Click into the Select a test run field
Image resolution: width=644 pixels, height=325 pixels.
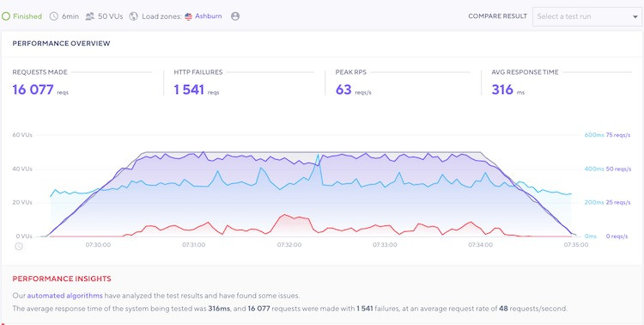587,17
